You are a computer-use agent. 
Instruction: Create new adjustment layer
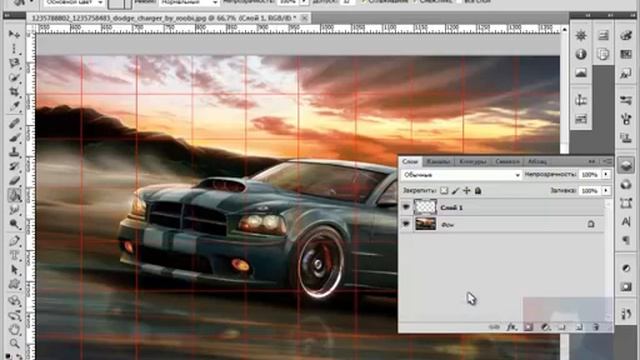pos(545,327)
